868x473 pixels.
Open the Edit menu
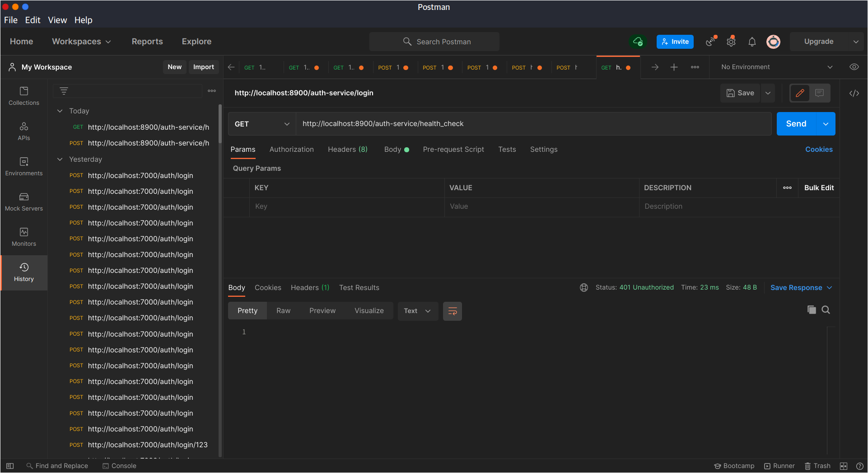pyautogui.click(x=33, y=20)
